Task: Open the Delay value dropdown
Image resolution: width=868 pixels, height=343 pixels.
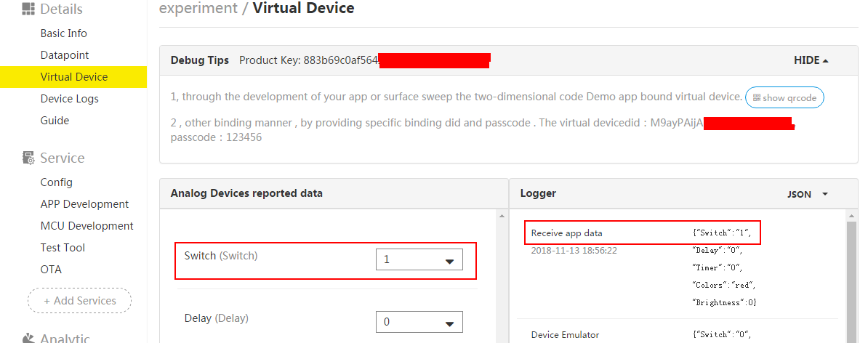Action: point(419,322)
